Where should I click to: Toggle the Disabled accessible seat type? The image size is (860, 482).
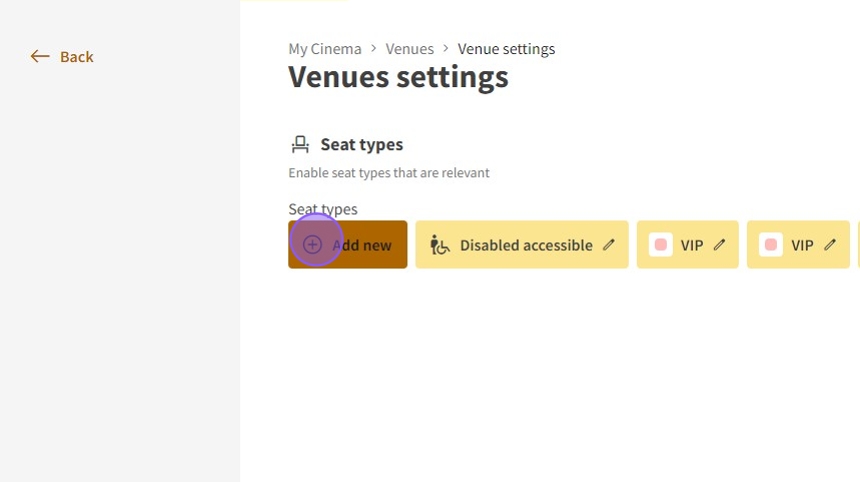526,245
